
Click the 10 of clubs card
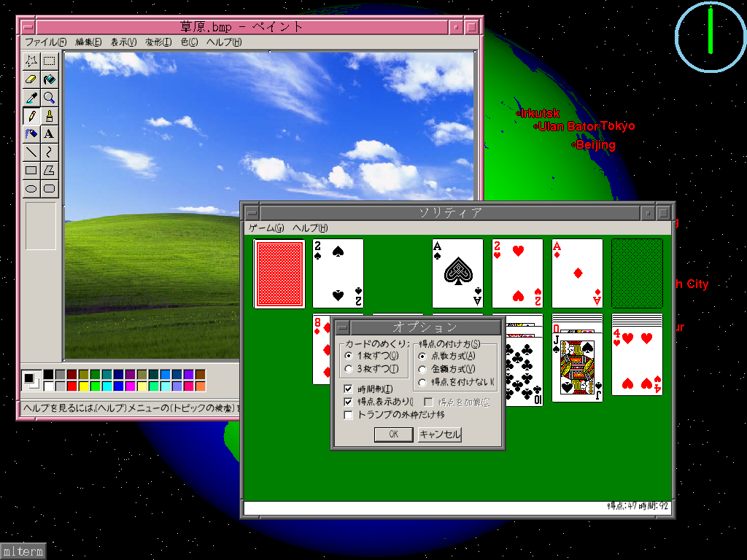[x=524, y=371]
